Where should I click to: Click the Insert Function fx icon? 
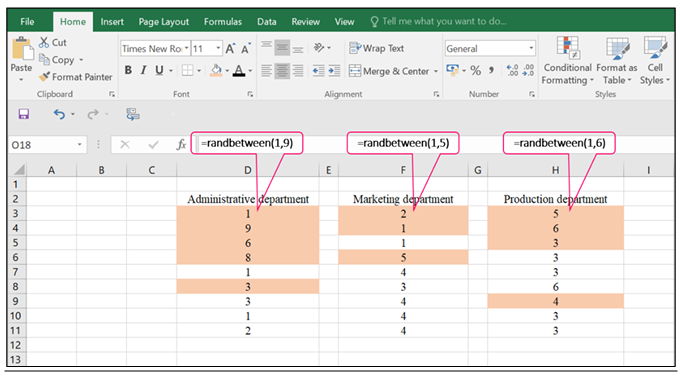tap(181, 144)
